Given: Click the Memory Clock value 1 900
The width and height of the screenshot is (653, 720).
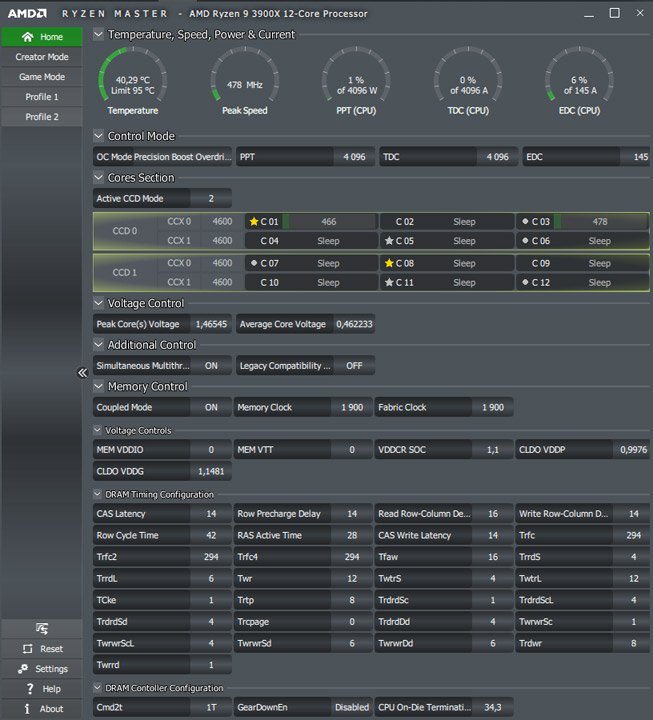Looking at the screenshot, I should 352,407.
